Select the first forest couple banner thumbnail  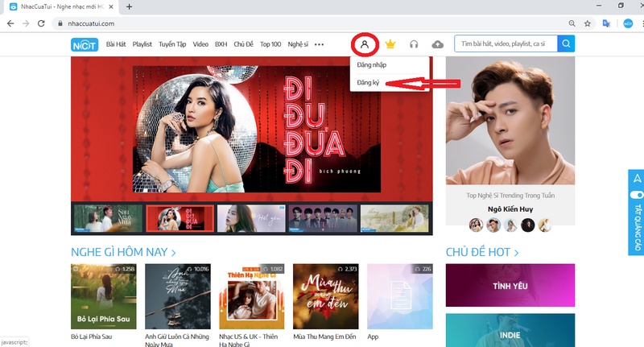click(x=108, y=218)
